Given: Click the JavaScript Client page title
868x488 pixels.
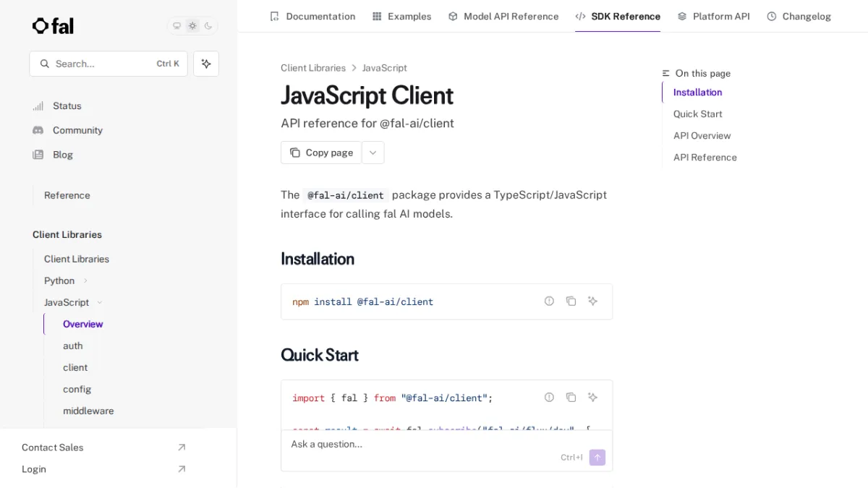Looking at the screenshot, I should [x=367, y=95].
